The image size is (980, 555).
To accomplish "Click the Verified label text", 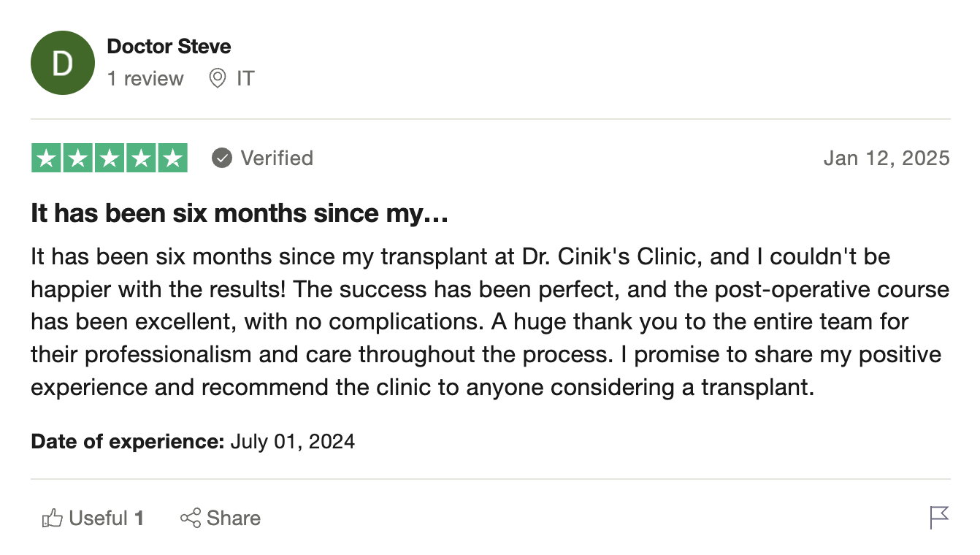I will (278, 158).
